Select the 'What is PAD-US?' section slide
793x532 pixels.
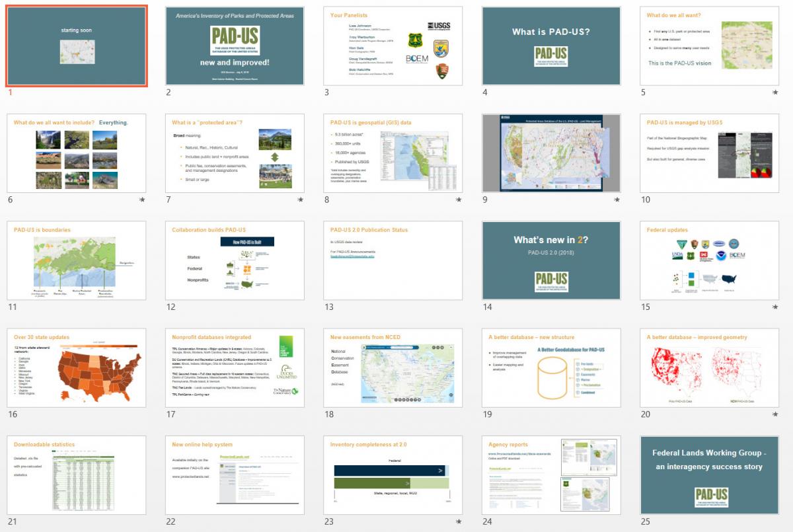click(551, 46)
